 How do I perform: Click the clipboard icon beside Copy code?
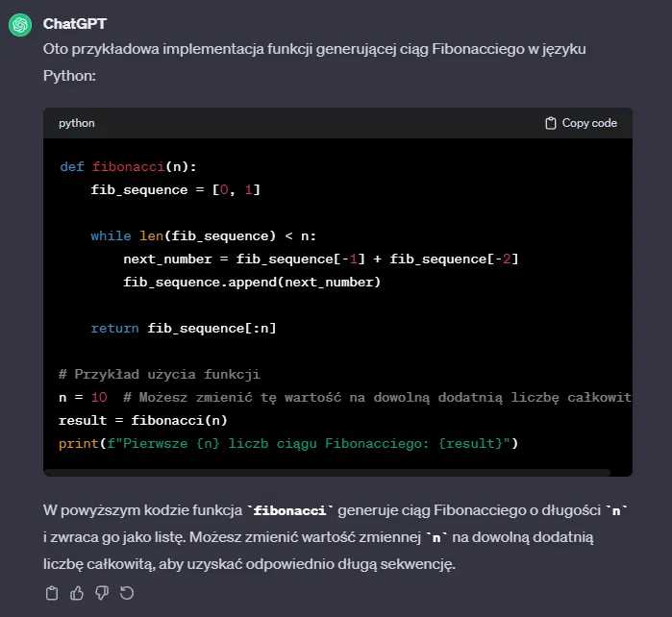(x=551, y=123)
